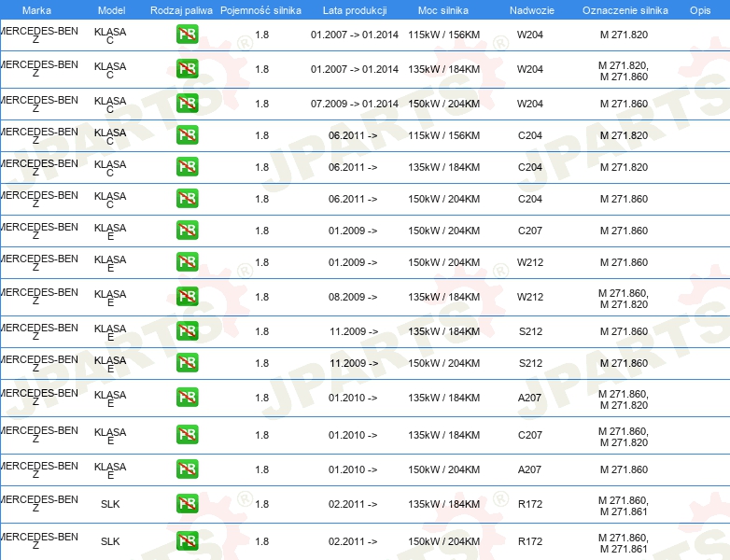Click the 115kW / 156KM cell in the W204 row
This screenshot has width=730, height=560.
(443, 35)
